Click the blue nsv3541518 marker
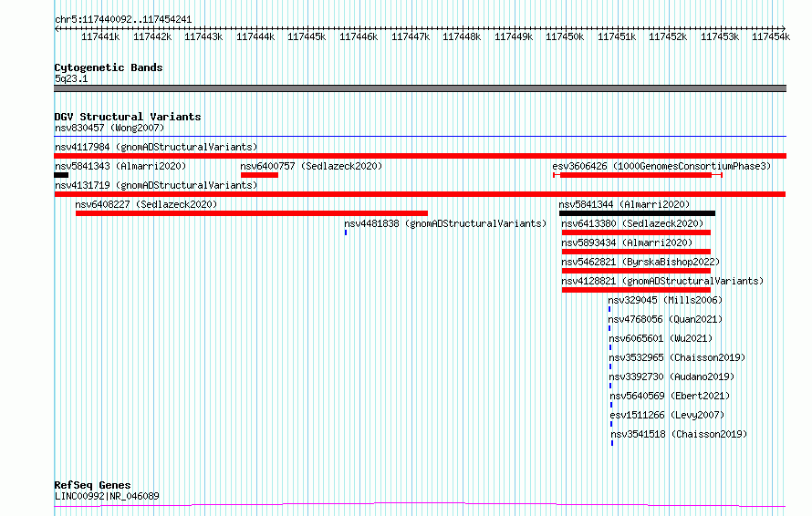Image resolution: width=812 pixels, height=516 pixels. (x=612, y=443)
